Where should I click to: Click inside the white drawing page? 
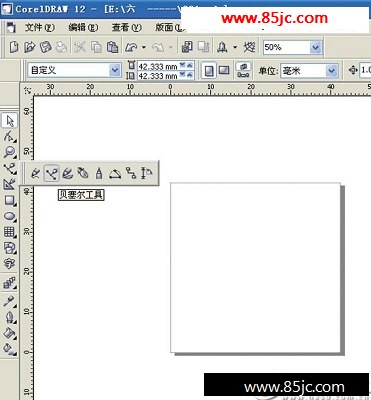pos(255,268)
